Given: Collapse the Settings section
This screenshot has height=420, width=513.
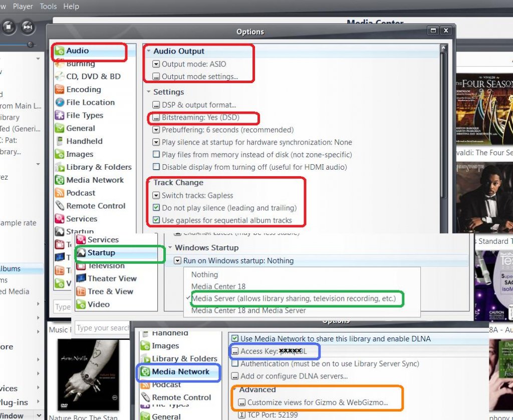Looking at the screenshot, I should pos(149,92).
